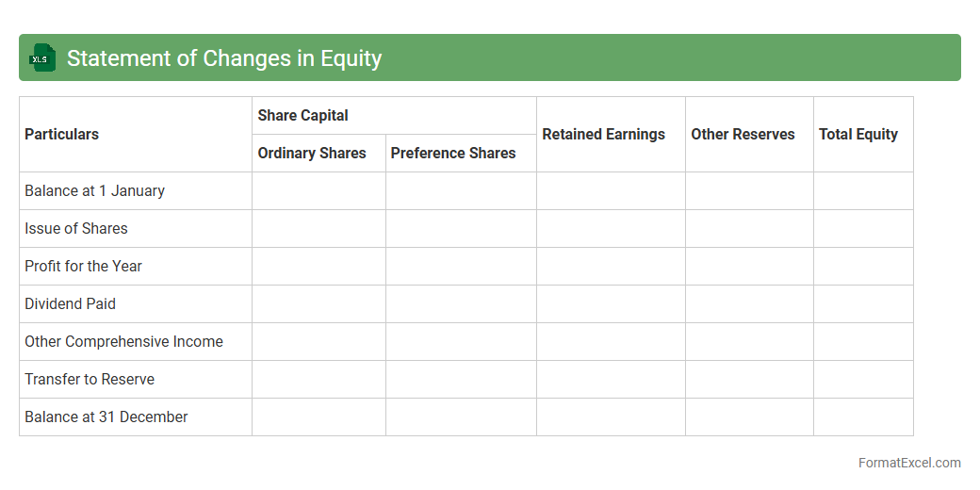Select the Profit for the Year row label

tap(83, 267)
